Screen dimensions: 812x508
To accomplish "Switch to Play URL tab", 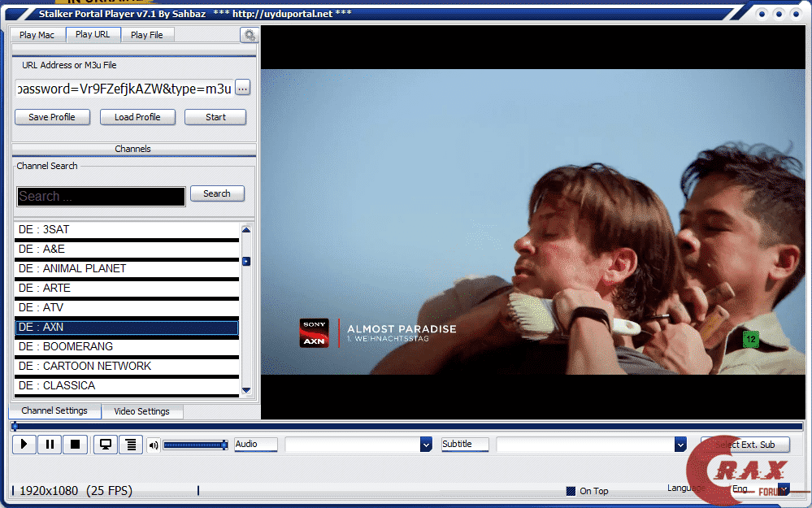I will pyautogui.click(x=93, y=34).
